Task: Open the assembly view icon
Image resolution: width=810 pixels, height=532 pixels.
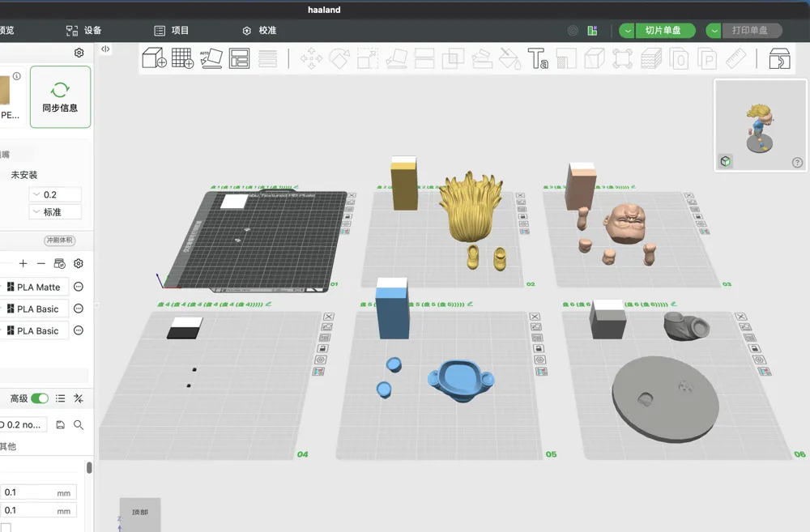Action: tap(779, 58)
